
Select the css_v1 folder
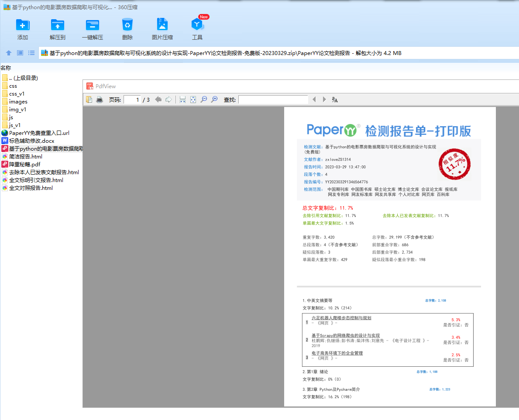coord(13,94)
